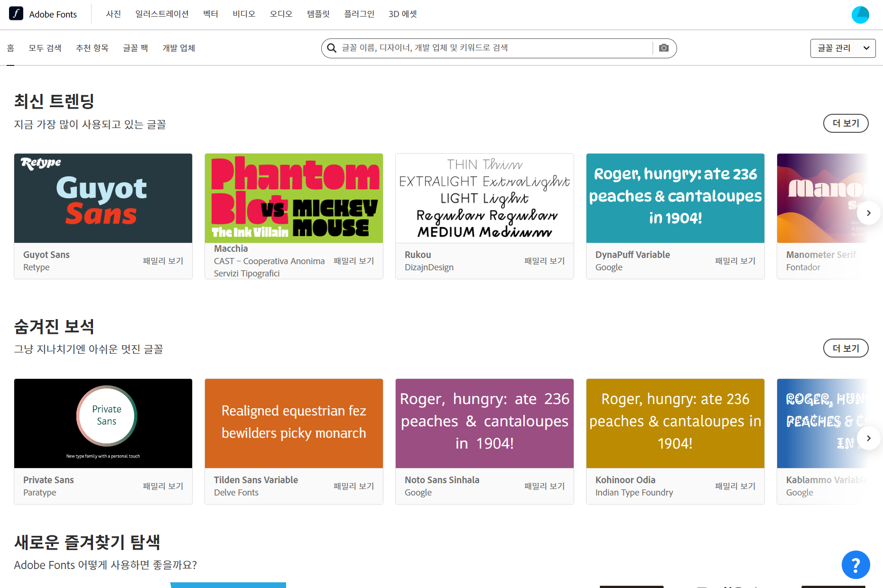The height and width of the screenshot is (588, 883).
Task: Click the Private Sans font name
Action: [48, 480]
